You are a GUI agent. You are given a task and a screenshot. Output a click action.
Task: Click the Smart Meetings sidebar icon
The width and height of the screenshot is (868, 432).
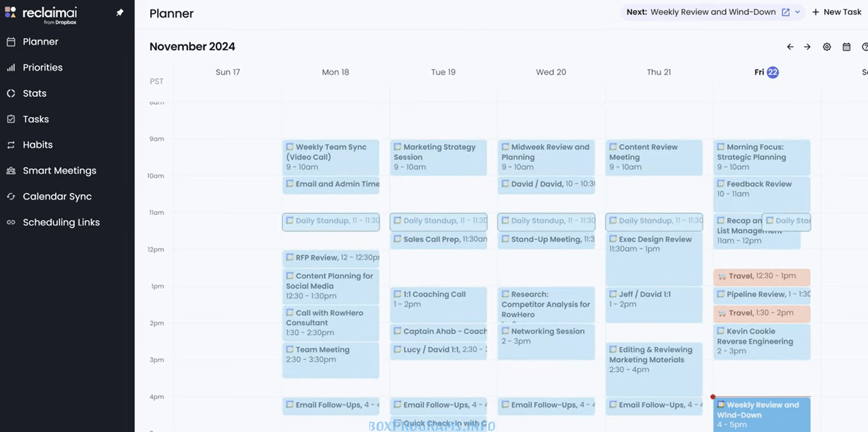tap(11, 170)
